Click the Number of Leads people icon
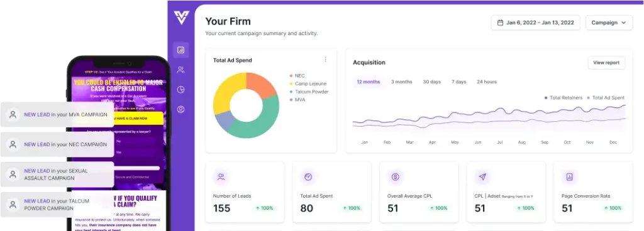Screen dimensions: 644x231 (x=221, y=177)
